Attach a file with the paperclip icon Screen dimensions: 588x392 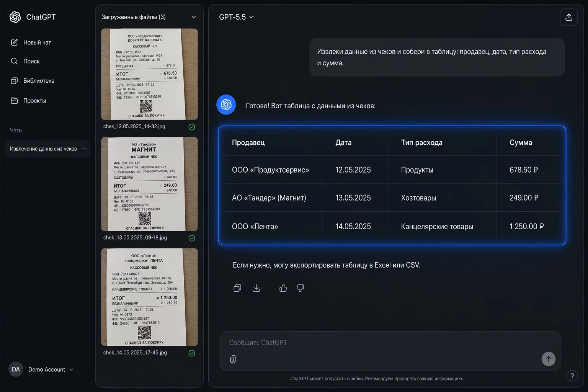pos(233,359)
